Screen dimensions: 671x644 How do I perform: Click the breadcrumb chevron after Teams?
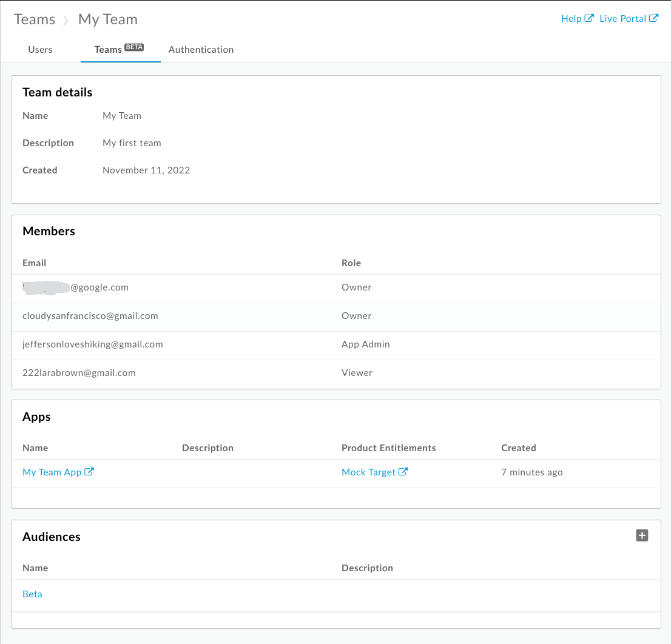(67, 20)
